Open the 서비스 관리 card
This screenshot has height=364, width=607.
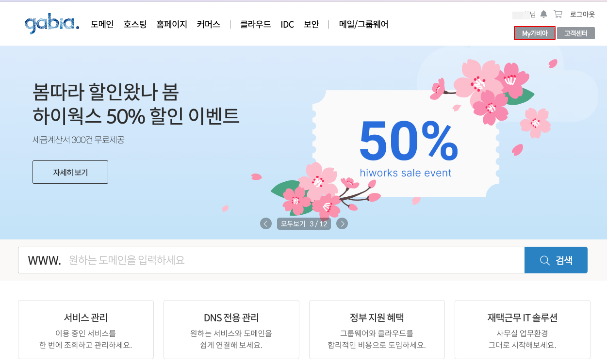click(86, 329)
